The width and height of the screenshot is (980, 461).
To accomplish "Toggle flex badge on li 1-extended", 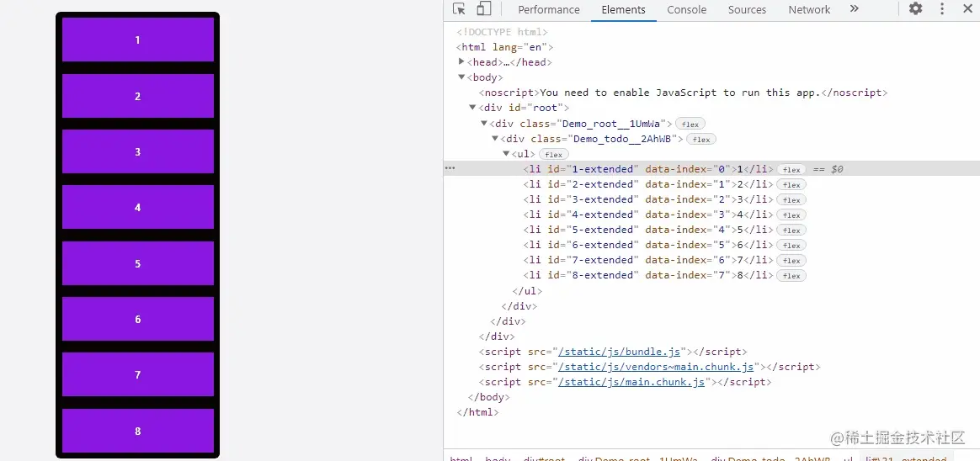I will coord(791,169).
